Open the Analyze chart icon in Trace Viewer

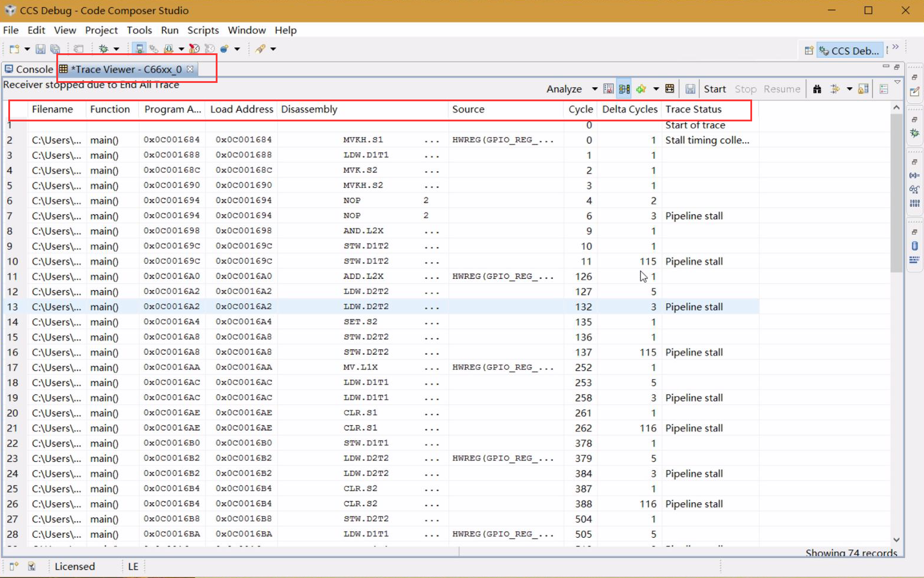(x=608, y=88)
